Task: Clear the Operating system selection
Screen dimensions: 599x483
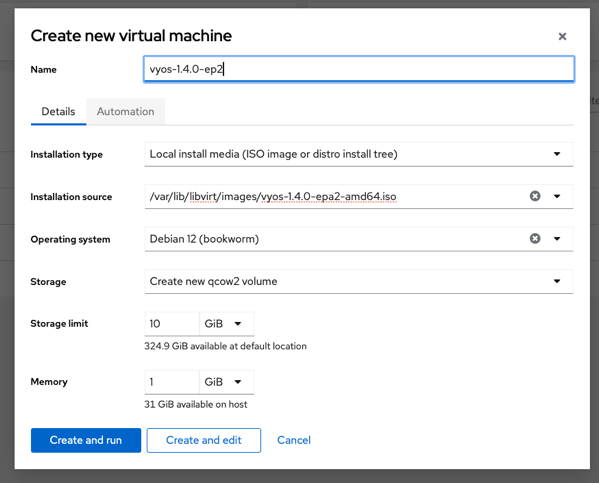Action: click(535, 238)
